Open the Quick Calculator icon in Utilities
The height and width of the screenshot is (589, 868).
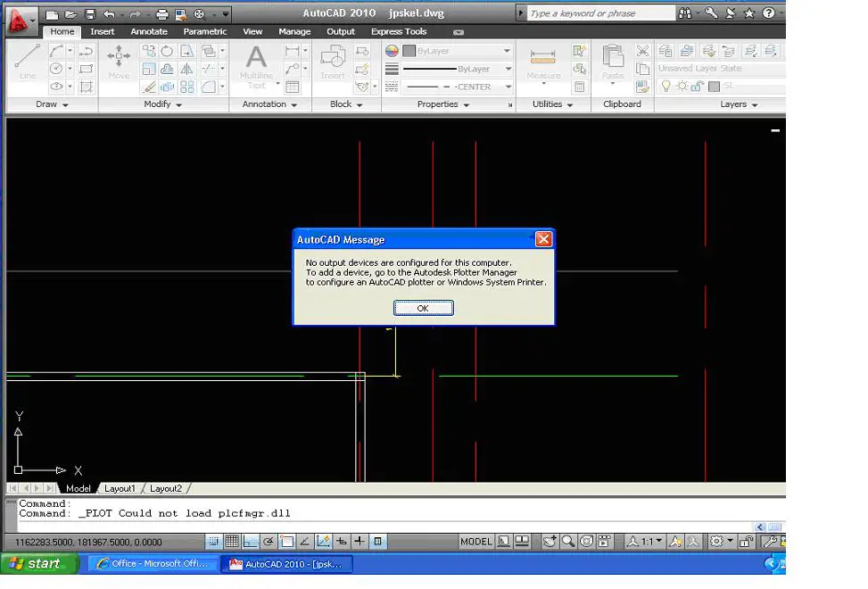(579, 87)
